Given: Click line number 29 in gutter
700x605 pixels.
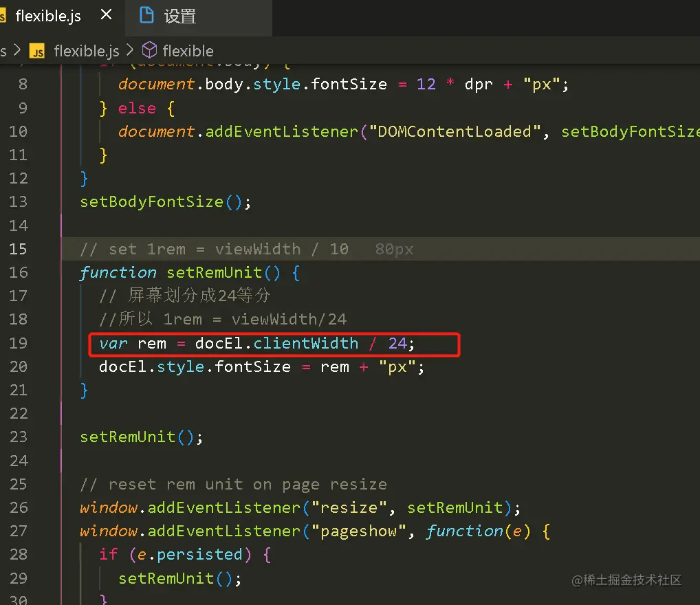Looking at the screenshot, I should point(19,578).
